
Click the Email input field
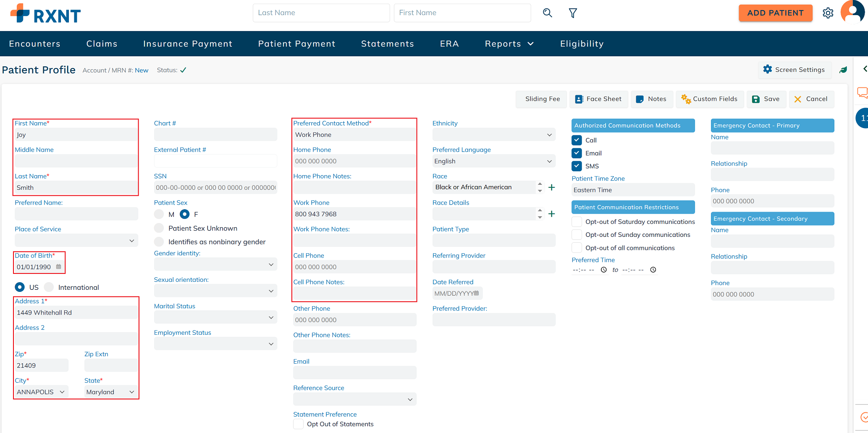point(355,373)
